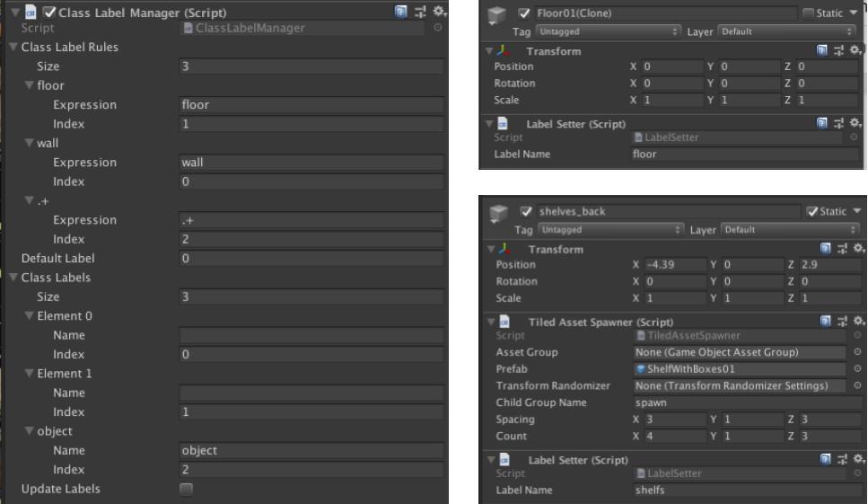Click Default Label value field
Screen dimensions: 868x504
[x=310, y=258]
